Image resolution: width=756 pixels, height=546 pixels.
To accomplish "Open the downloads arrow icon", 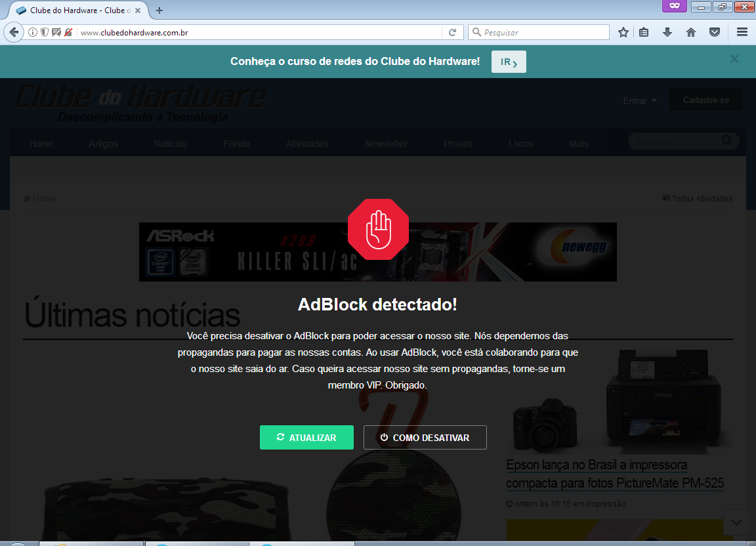I will [x=667, y=32].
